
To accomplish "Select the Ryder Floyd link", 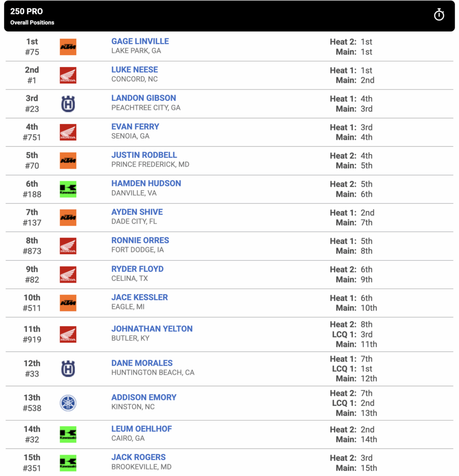I will 137,269.
